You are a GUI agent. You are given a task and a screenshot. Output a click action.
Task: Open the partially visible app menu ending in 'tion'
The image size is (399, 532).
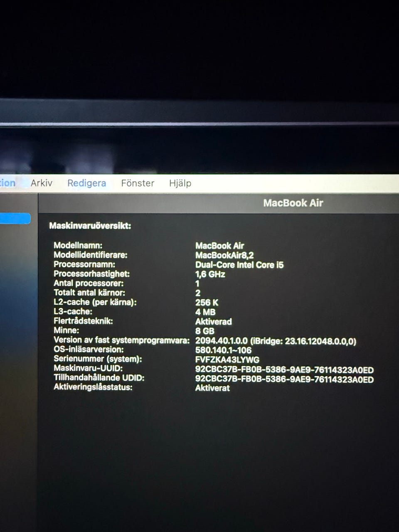[x=7, y=183]
